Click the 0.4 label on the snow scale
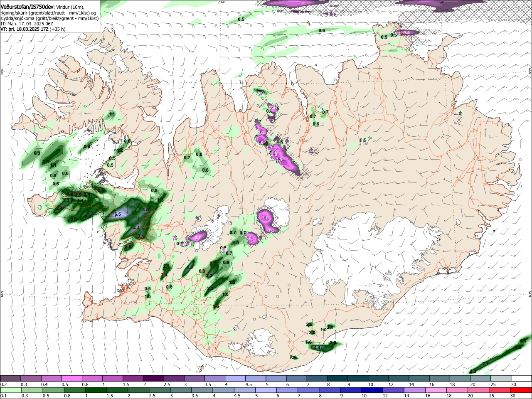The image size is (532, 399). [x=44, y=385]
